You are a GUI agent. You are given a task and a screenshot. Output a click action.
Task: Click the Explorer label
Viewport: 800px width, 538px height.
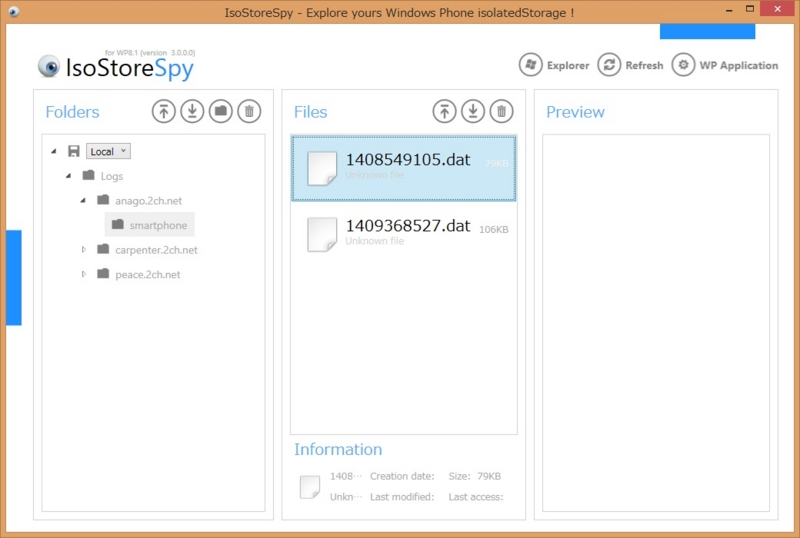[x=568, y=65]
